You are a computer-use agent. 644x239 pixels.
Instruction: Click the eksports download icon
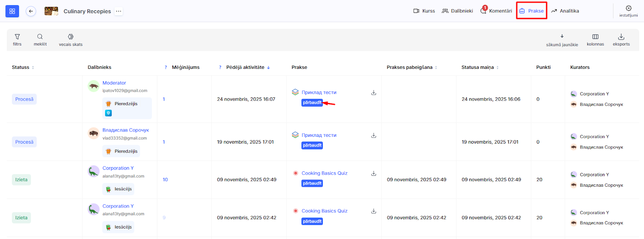coord(621,39)
